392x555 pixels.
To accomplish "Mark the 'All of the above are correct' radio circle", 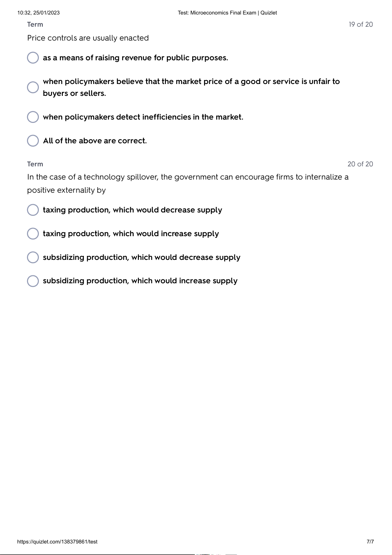I will (33, 141).
